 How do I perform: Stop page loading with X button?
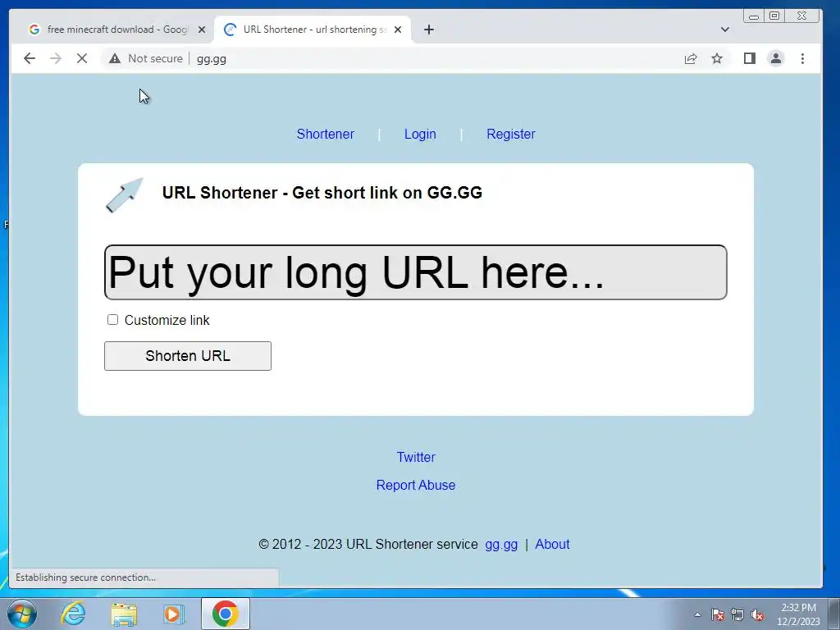click(x=82, y=58)
